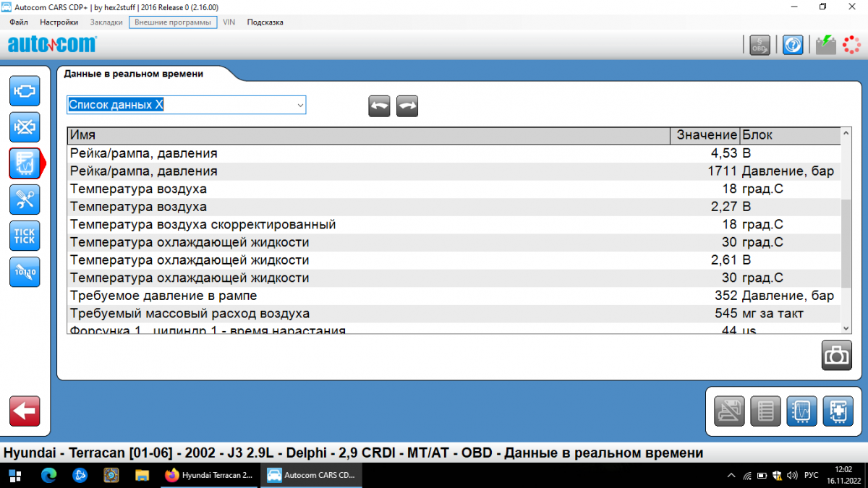Select the Данные в реальном времени tab

[134, 74]
